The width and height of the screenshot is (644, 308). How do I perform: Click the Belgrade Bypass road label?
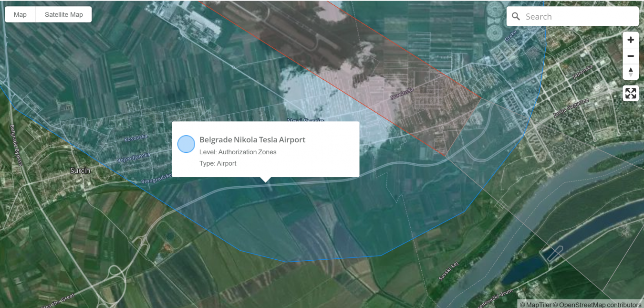coord(16,145)
